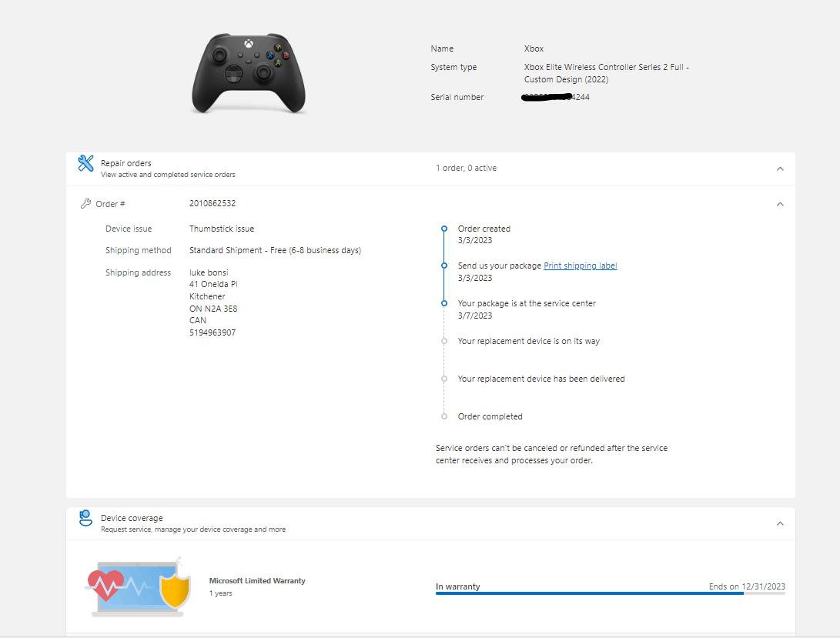Click the Standard Shipment shipping method value
This screenshot has width=840, height=638.
[x=275, y=250]
